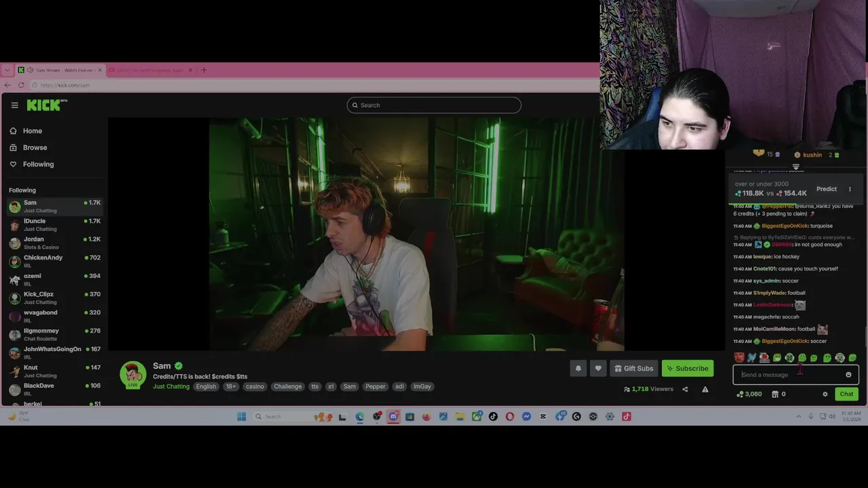Open Firefox from taskbar
This screenshot has height=488, width=868.
point(427,416)
